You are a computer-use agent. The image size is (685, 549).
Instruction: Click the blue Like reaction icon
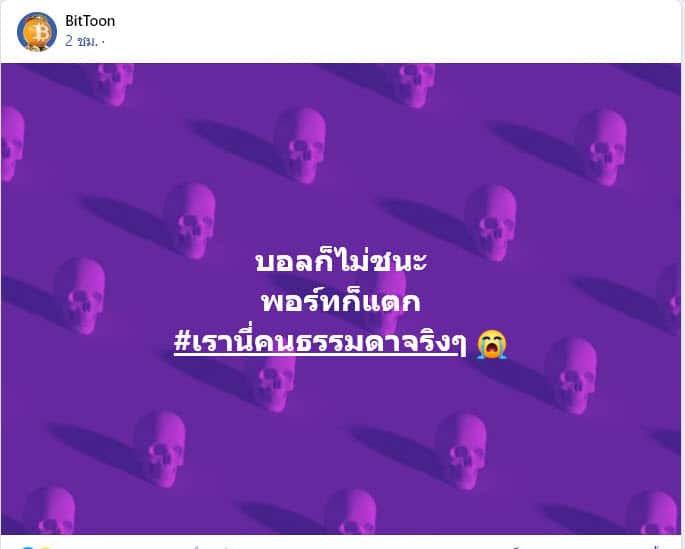27,547
